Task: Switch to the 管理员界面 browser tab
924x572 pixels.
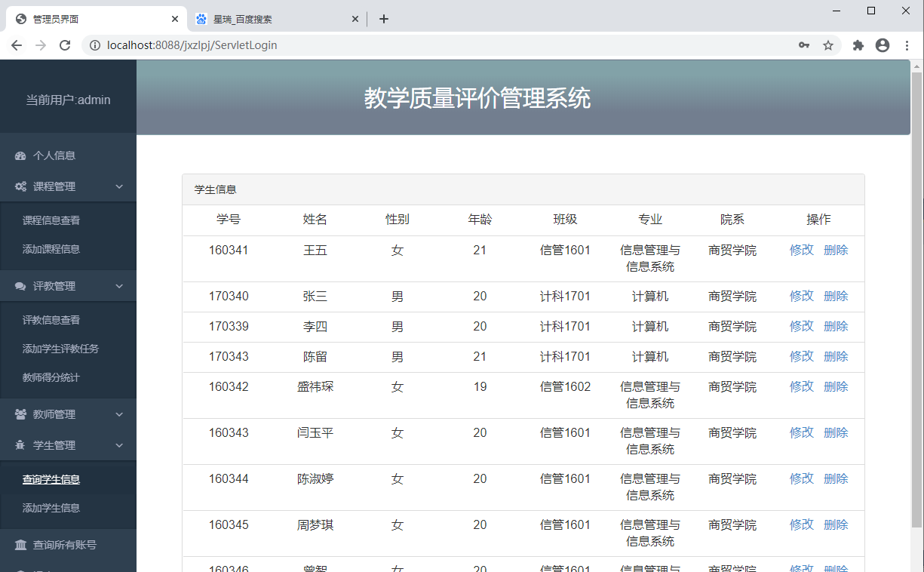Action: coord(97,19)
